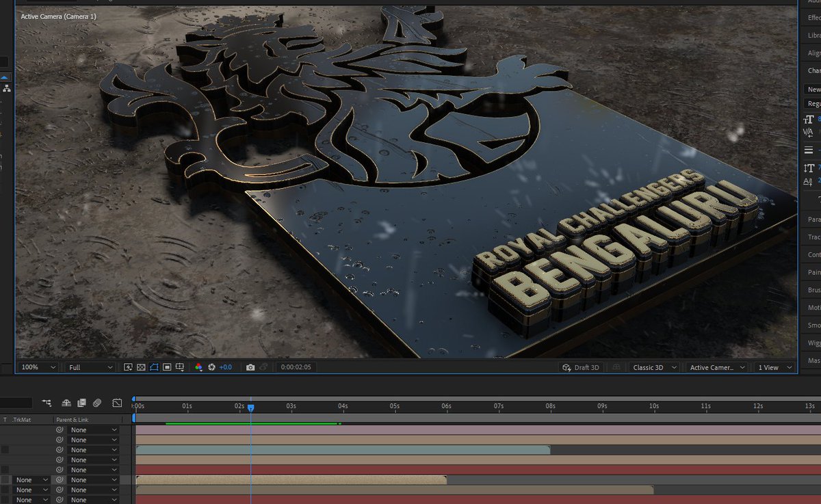The height and width of the screenshot is (504, 821).
Task: Select the brown layer bar ending at 10s
Action: (x=395, y=490)
